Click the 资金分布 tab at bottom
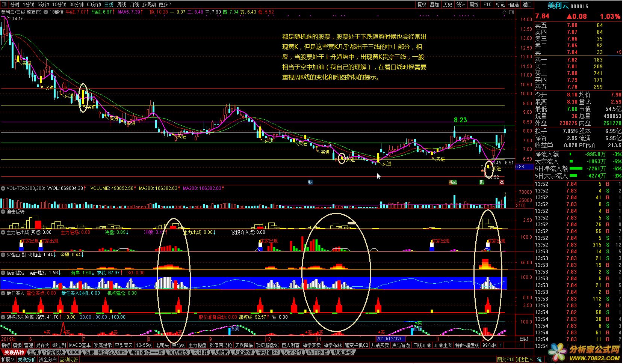The width and height of the screenshot is (623, 364). [x=48, y=359]
